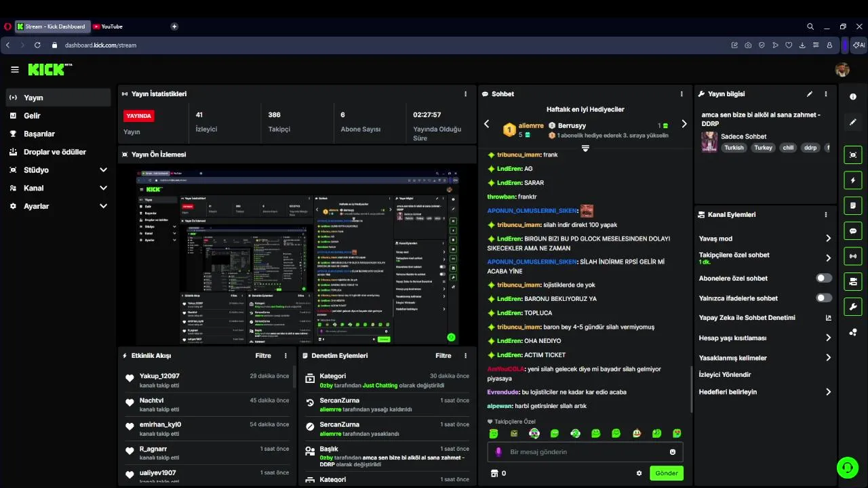Viewport: 868px width, 488px height.
Task: Toggle the wrench widget icon in right toolbar
Action: pyautogui.click(x=853, y=307)
